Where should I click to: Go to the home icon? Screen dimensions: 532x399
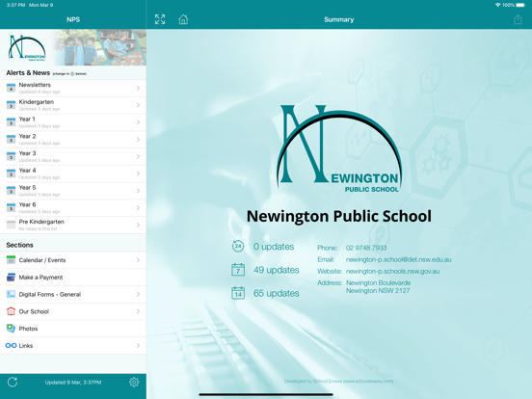tap(183, 19)
